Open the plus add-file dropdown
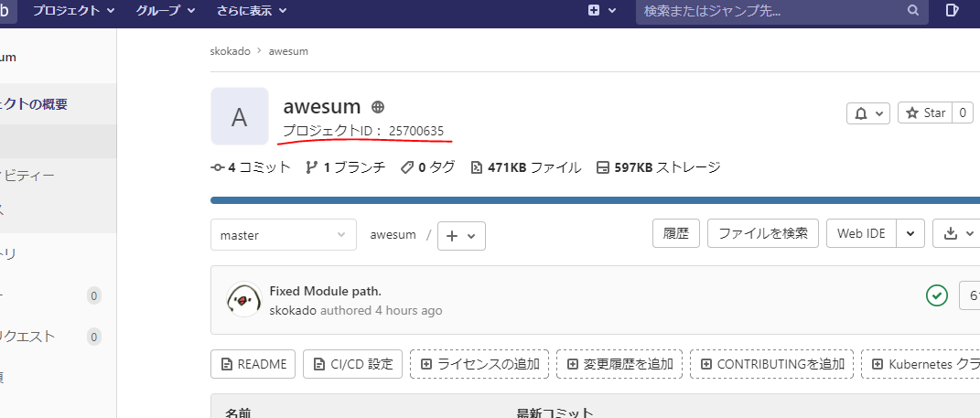The width and height of the screenshot is (980, 418). 461,236
